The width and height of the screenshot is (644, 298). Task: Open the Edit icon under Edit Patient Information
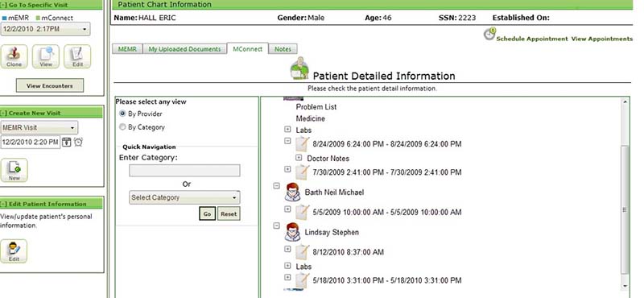(14, 250)
